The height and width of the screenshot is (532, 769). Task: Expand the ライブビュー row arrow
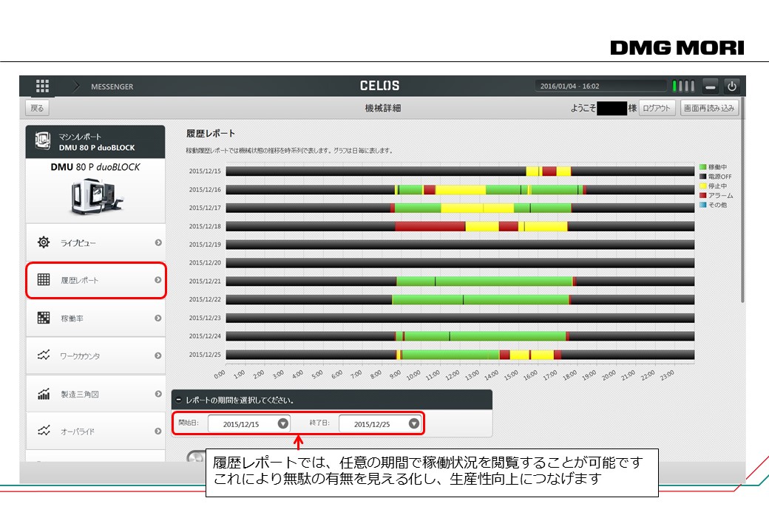click(158, 242)
